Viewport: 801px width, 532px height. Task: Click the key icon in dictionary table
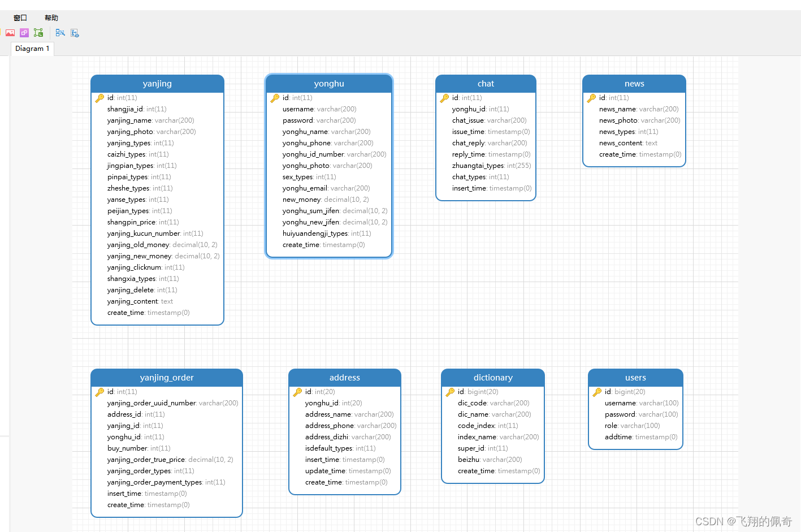click(450, 392)
